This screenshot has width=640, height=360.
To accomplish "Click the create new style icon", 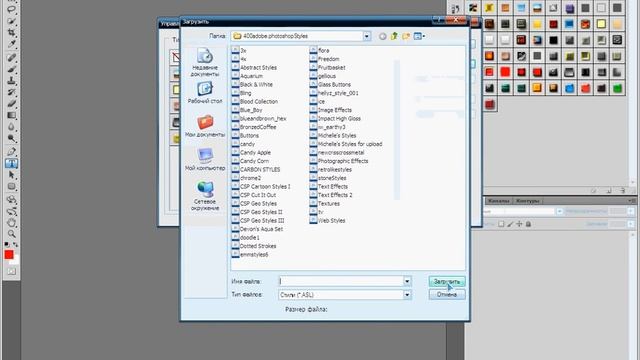I will pyautogui.click(x=609, y=191).
